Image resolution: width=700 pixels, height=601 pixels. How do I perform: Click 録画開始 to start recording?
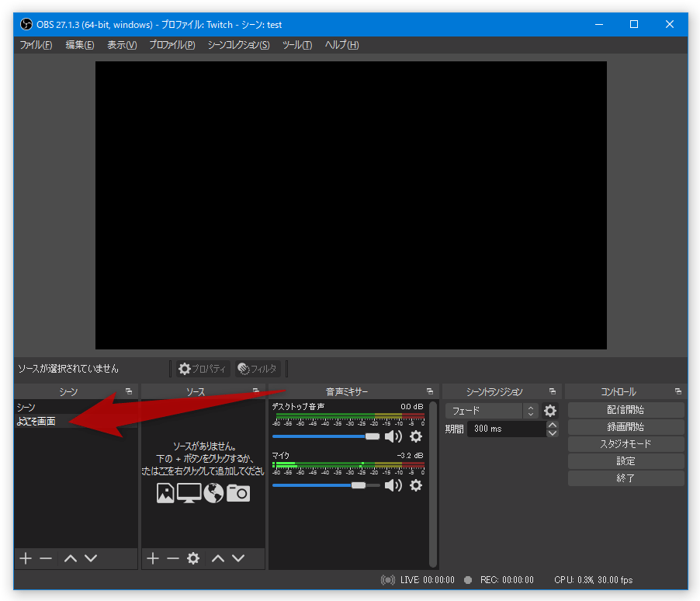[626, 427]
